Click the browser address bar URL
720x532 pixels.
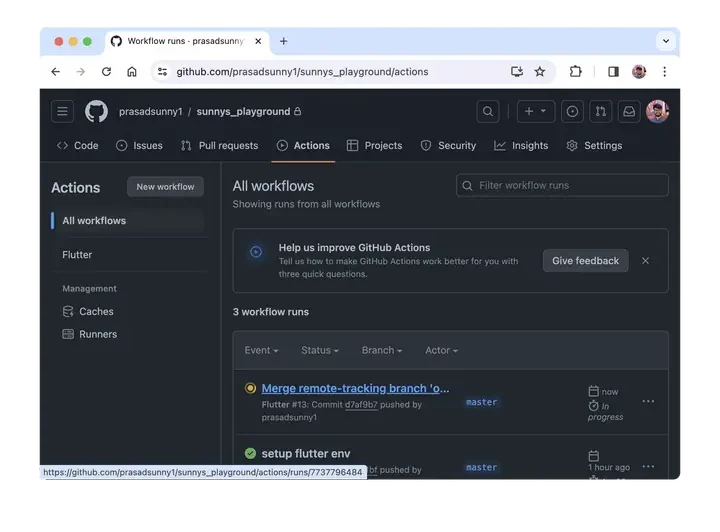coord(302,72)
